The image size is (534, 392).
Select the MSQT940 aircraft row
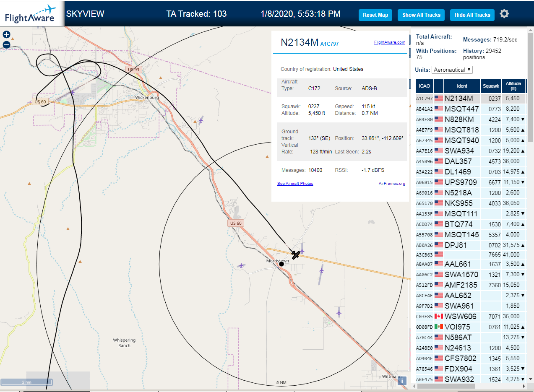471,140
